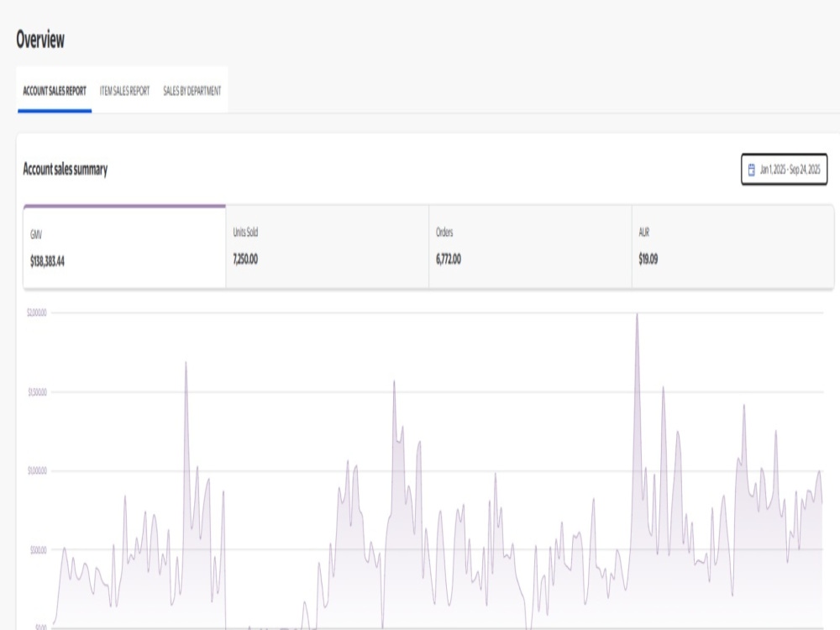Screen dimensions: 840x630
Task: Switch to the Item Sales Report tab
Action: [124, 91]
